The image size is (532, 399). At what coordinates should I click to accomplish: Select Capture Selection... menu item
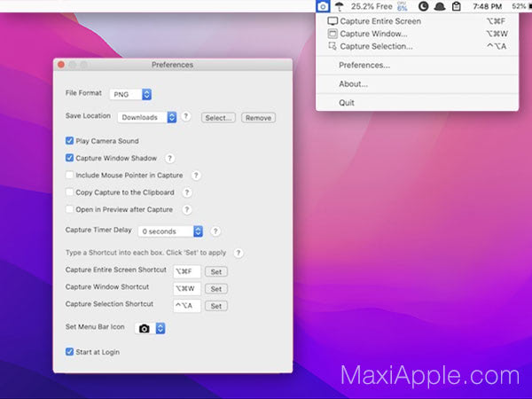417,46
